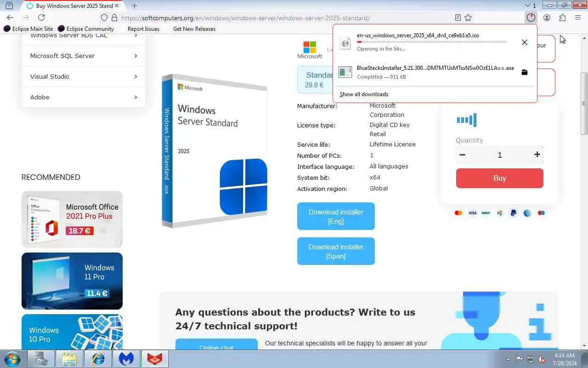This screenshot has height=368, width=588.
Task: Open Windows 10 Pro recommended product
Action: (72, 332)
